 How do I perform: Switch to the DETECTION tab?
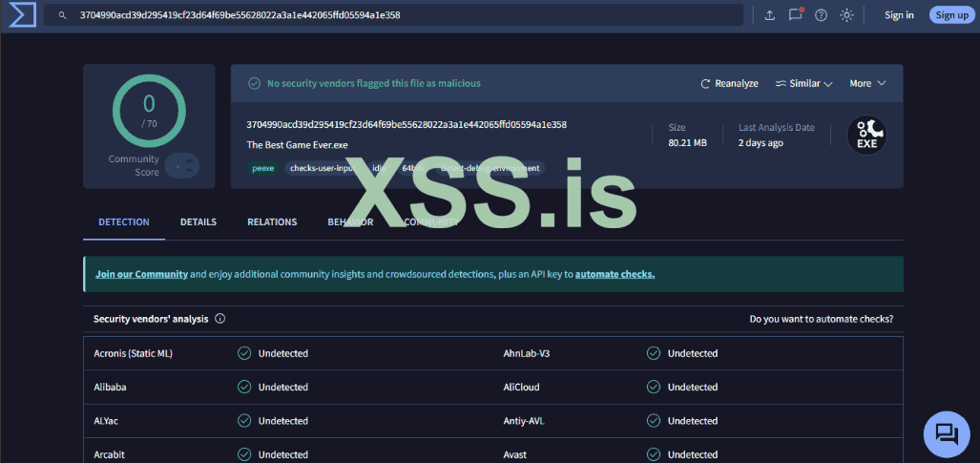pos(124,222)
